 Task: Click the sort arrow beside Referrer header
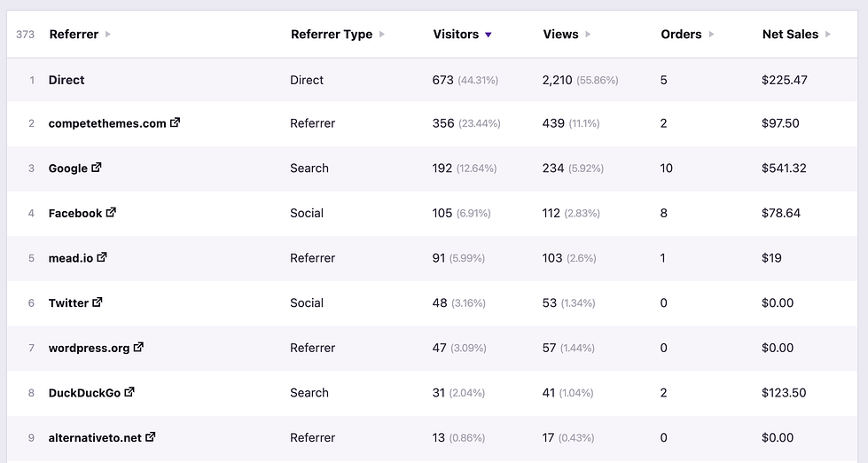point(108,35)
